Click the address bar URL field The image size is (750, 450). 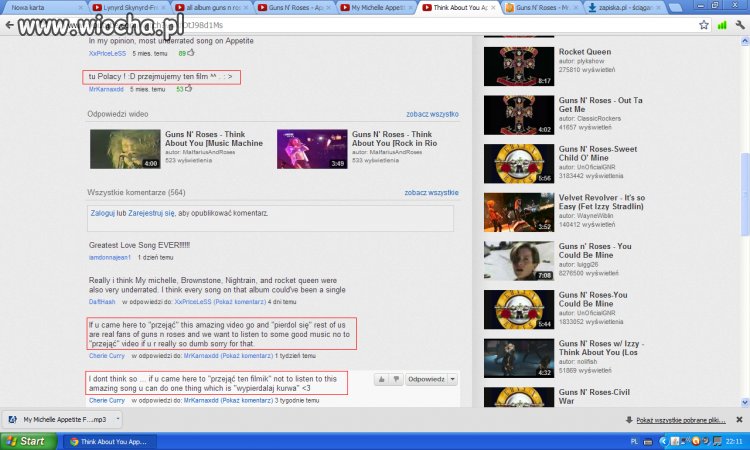364,25
